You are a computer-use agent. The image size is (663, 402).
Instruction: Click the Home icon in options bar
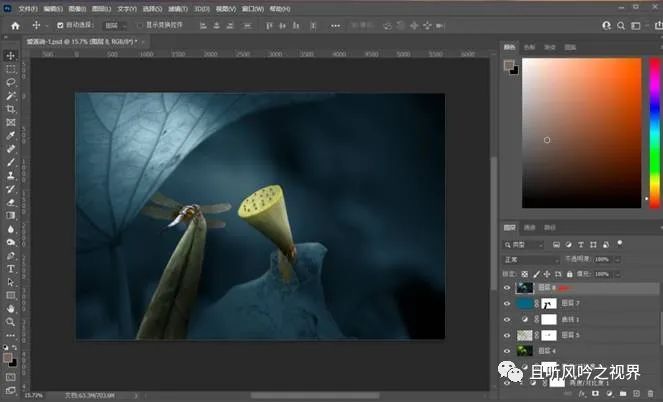point(15,25)
